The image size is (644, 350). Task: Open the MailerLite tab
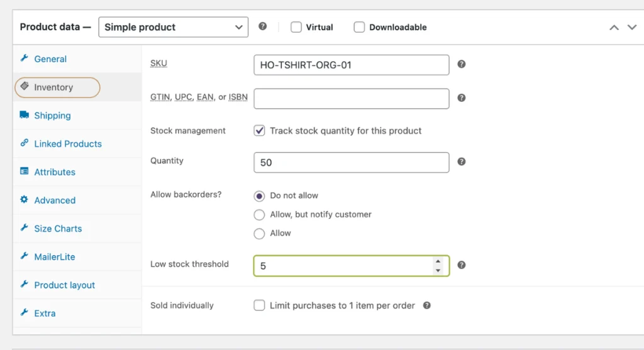77,257
